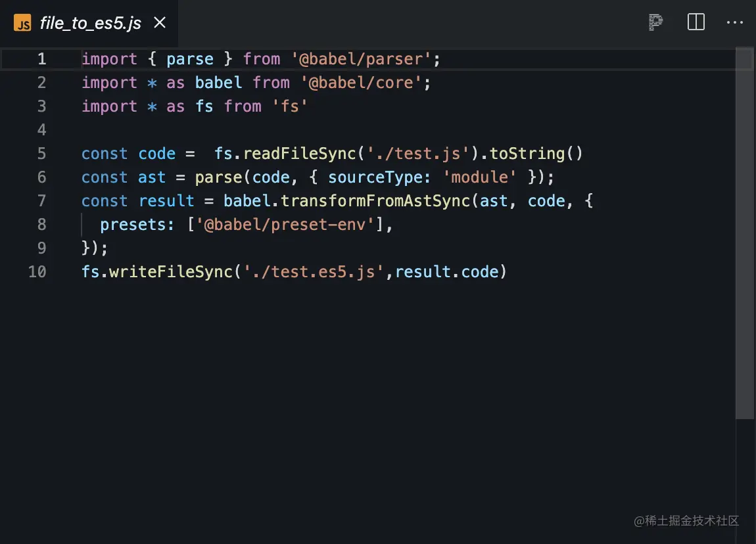Click the parse identifier on line 1
Viewport: 756px width, 544px height.
pyautogui.click(x=190, y=58)
